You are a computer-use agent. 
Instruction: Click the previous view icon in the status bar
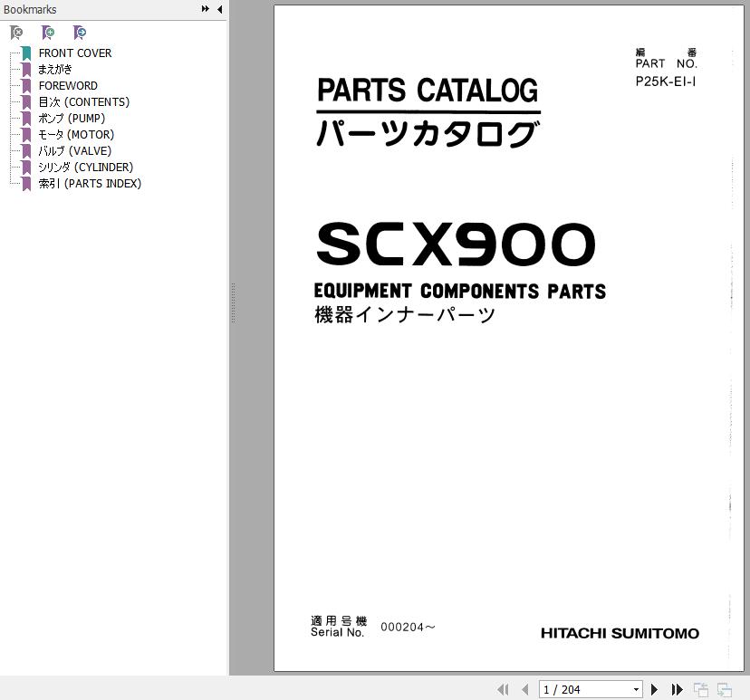[701, 689]
